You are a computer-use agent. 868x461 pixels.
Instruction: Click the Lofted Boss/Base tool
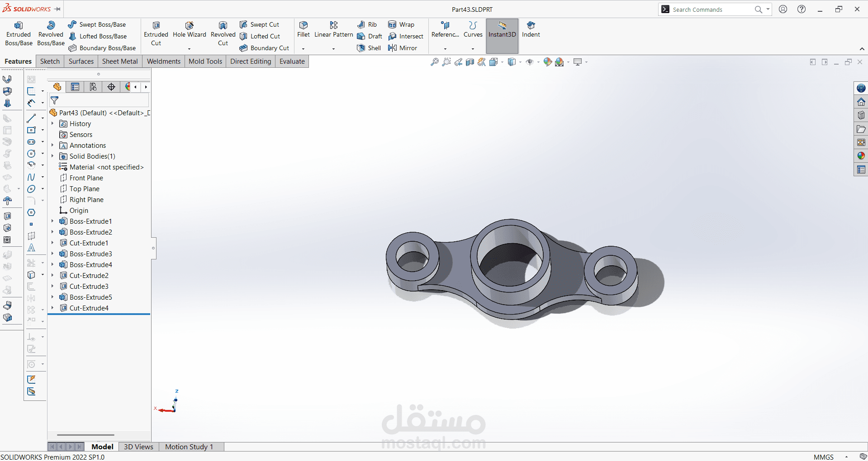(98, 36)
